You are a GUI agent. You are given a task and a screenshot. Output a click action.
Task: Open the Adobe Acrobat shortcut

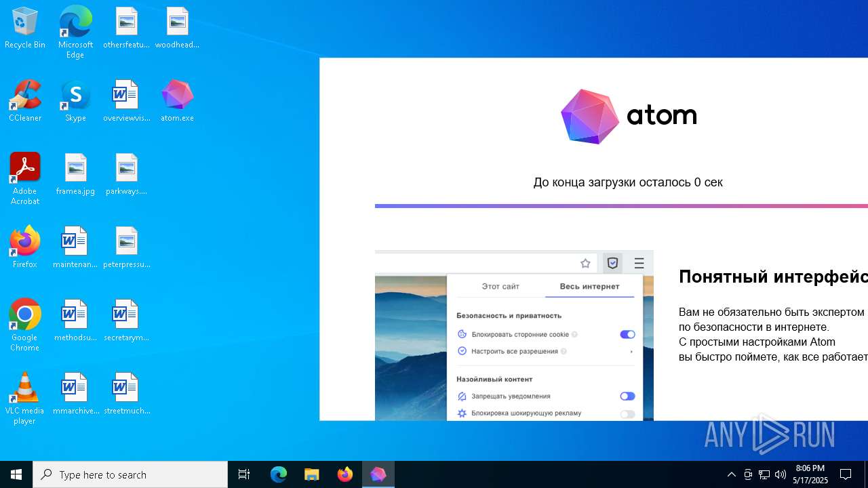(25, 179)
